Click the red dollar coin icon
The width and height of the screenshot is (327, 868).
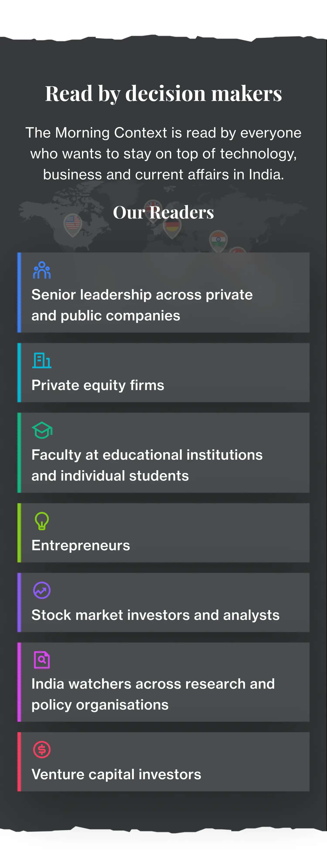tap(42, 750)
